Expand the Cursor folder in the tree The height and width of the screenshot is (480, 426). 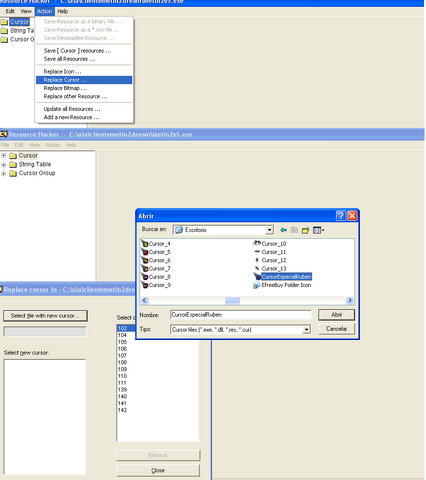[x=4, y=156]
